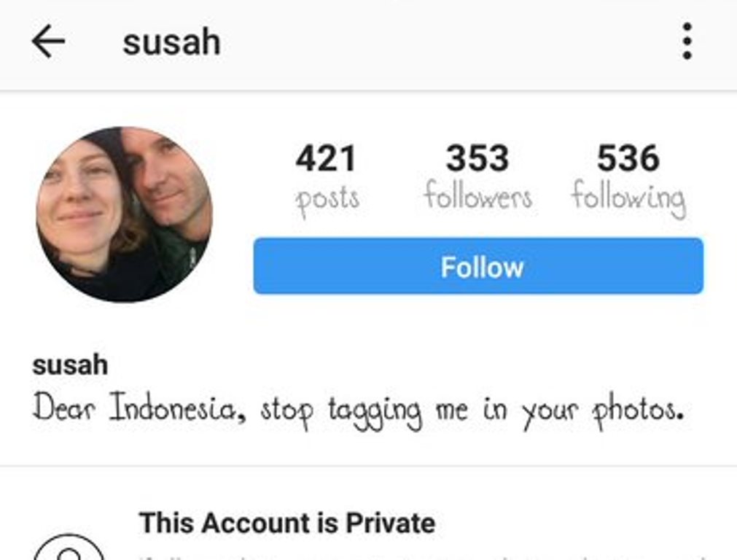View the 353 followers number
Screen dimensions: 737x560
477,158
